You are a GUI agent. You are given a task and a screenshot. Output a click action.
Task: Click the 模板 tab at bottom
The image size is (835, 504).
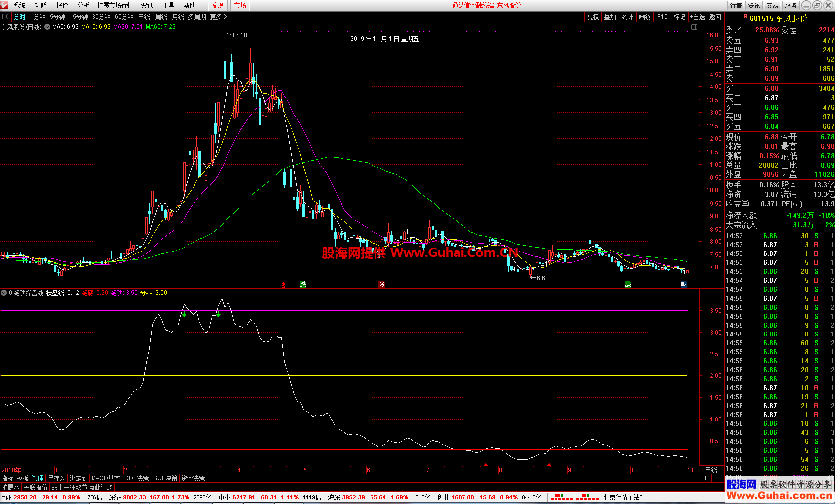(x=23, y=478)
